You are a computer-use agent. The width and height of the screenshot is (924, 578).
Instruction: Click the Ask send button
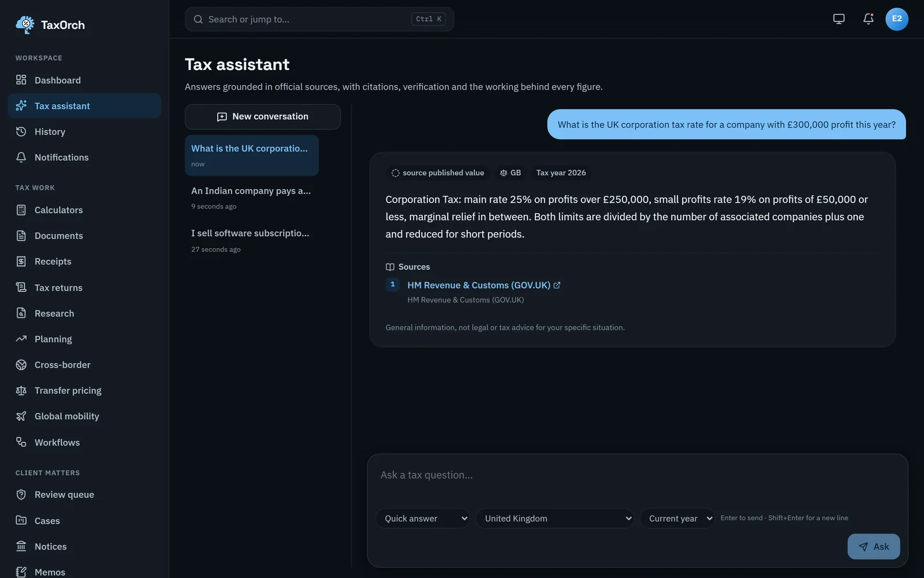click(x=873, y=546)
